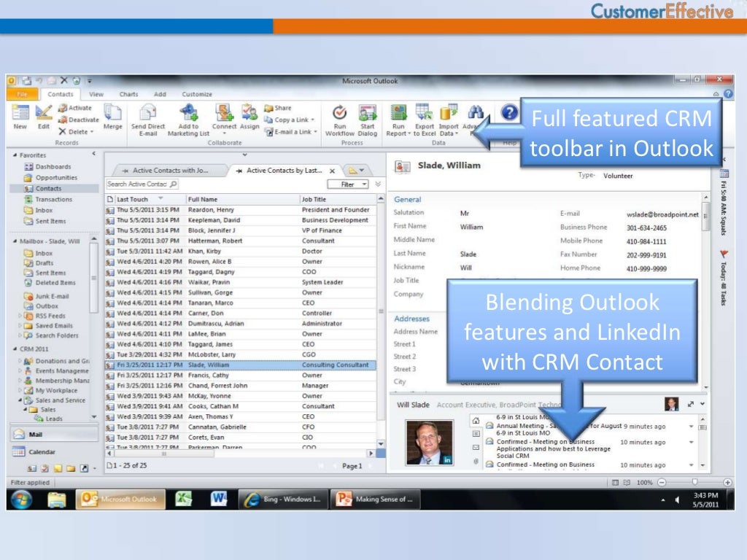747x560 pixels.
Task: Click Share in Collaborate group
Action: click(x=278, y=108)
